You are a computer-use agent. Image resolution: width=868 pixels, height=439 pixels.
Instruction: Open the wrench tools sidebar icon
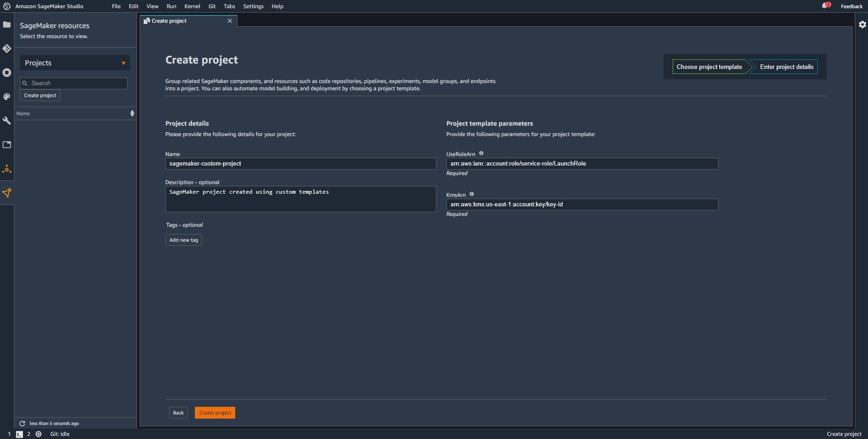[x=7, y=121]
